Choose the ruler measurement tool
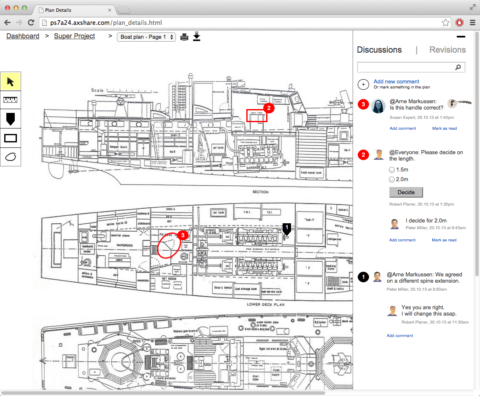This screenshot has height=396, width=480. click(10, 100)
